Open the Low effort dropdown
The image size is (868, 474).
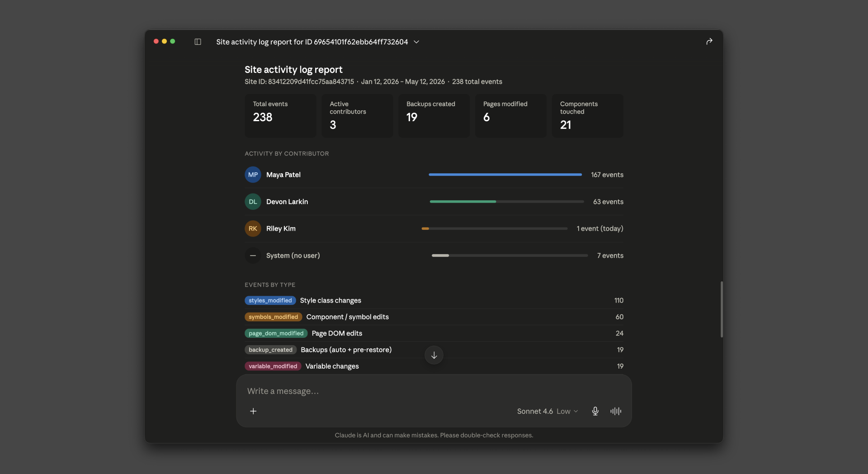(567, 411)
